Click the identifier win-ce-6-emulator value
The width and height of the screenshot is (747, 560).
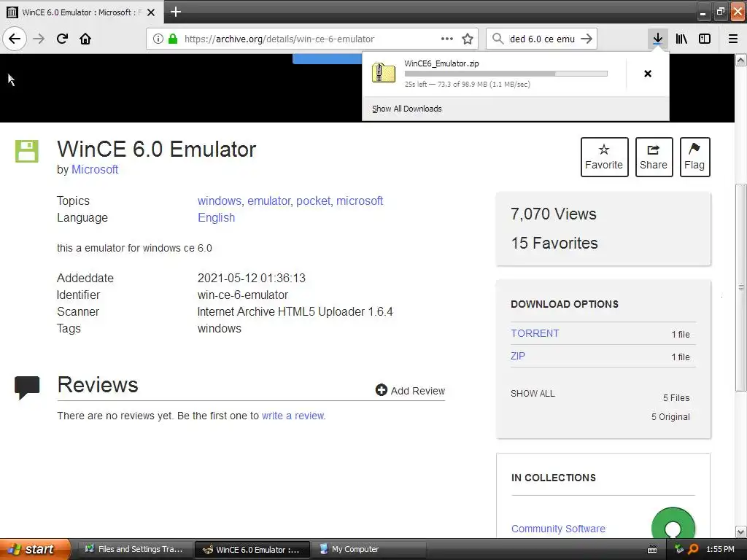point(242,295)
